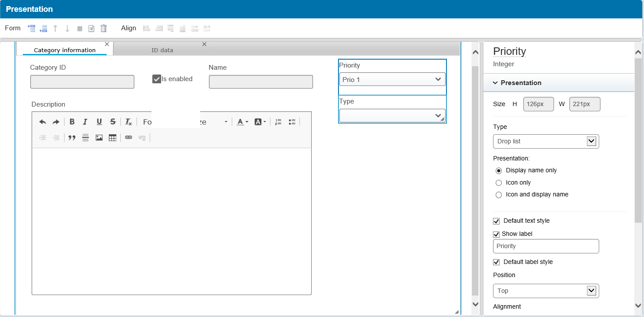Viewport: 644px width, 317px height.
Task: Select the Category information tab
Action: (65, 50)
